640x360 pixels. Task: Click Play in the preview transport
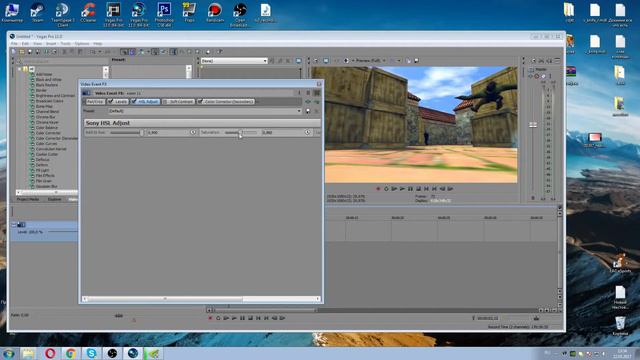(x=402, y=189)
